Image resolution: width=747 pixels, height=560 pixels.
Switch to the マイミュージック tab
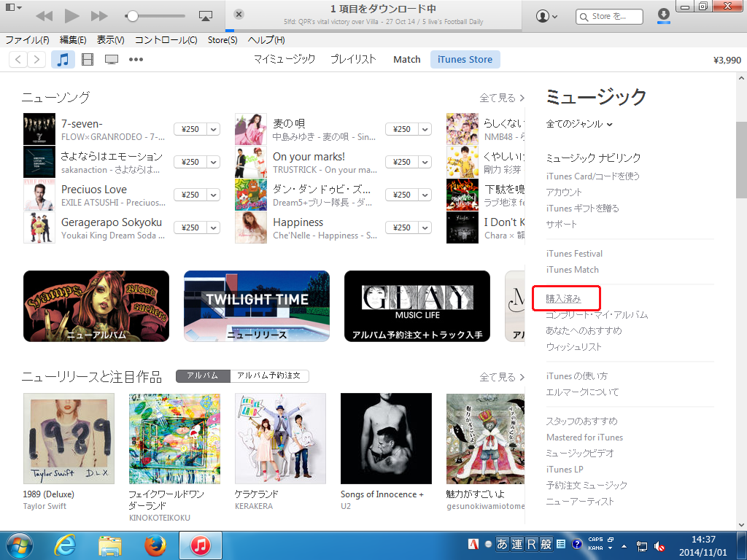pos(284,60)
